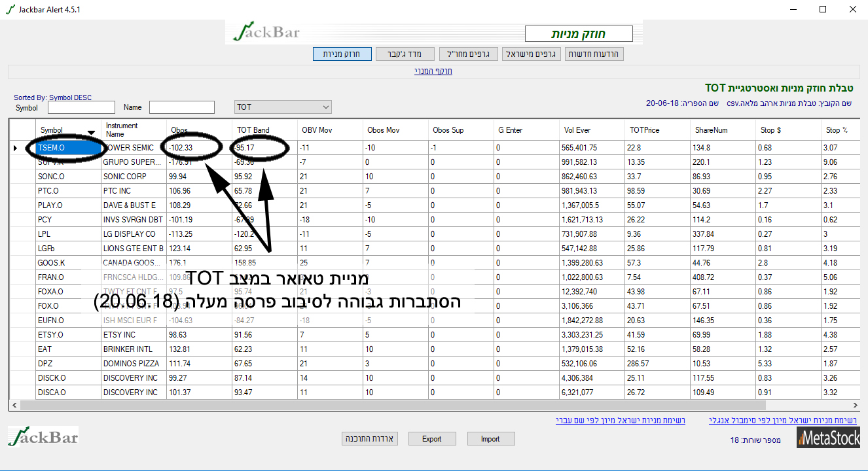Click the 286.57 TOTPrice cell

pyautogui.click(x=657, y=364)
